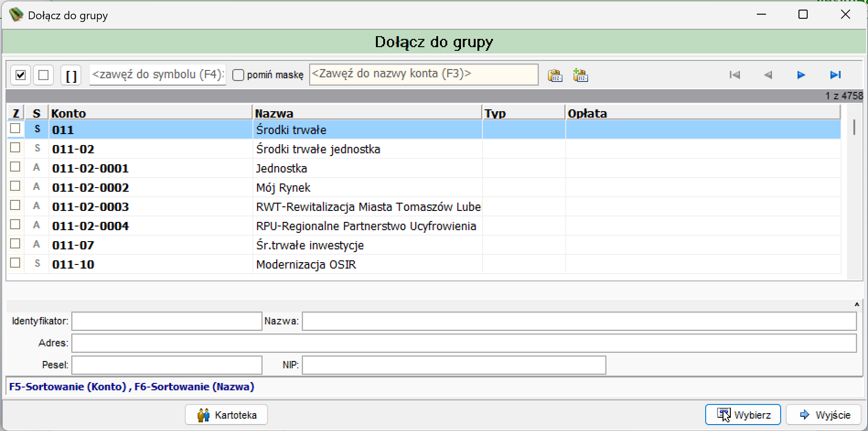
Task: Check the box next to 011-10
Action: (x=15, y=263)
